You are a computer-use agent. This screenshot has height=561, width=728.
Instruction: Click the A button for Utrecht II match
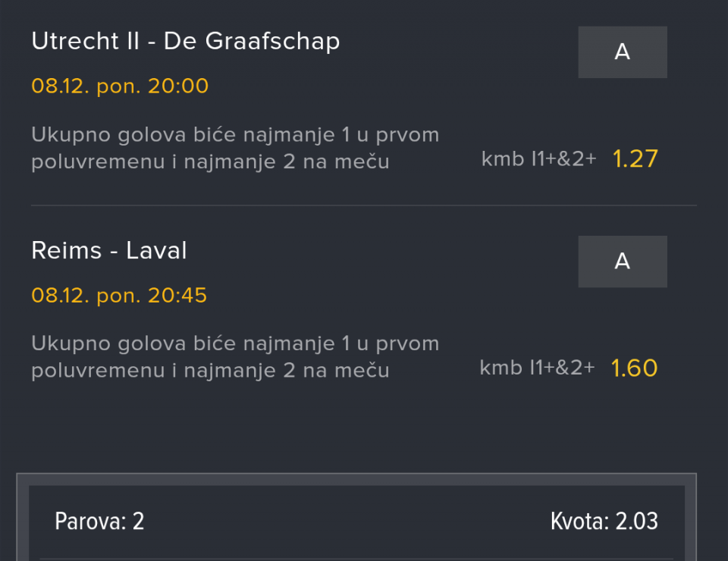[x=623, y=52]
